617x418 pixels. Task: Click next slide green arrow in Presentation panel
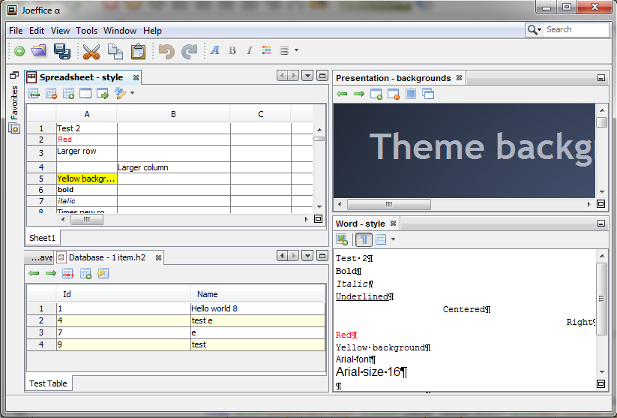(359, 94)
